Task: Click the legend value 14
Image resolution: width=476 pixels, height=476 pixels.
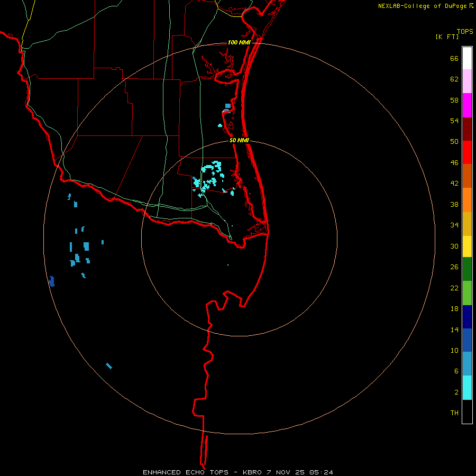Action: pyautogui.click(x=454, y=329)
